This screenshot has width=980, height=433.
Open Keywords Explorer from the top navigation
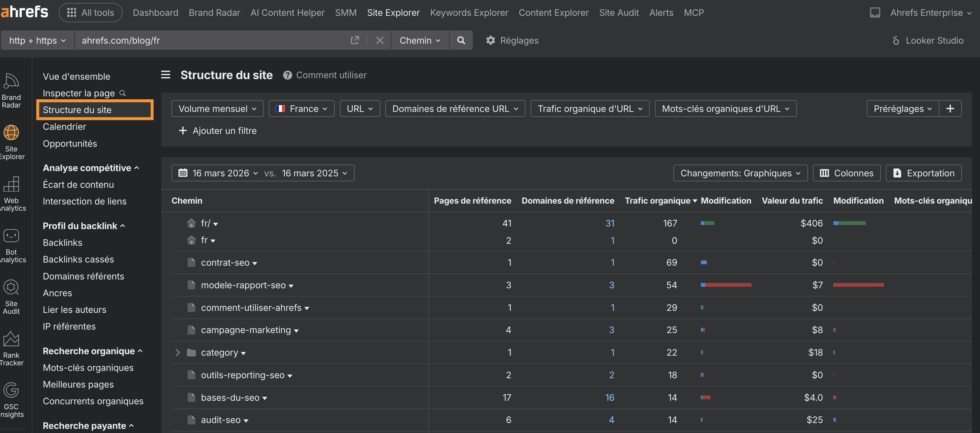click(469, 12)
